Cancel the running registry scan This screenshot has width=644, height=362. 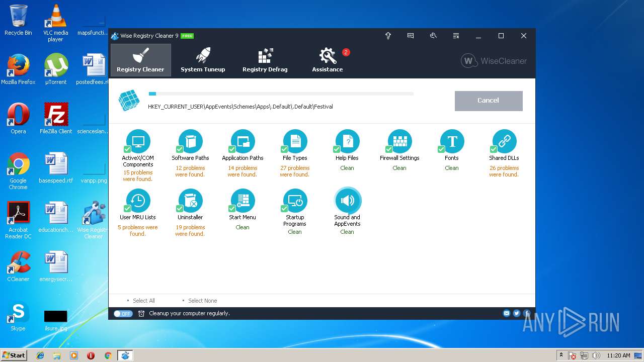click(489, 101)
